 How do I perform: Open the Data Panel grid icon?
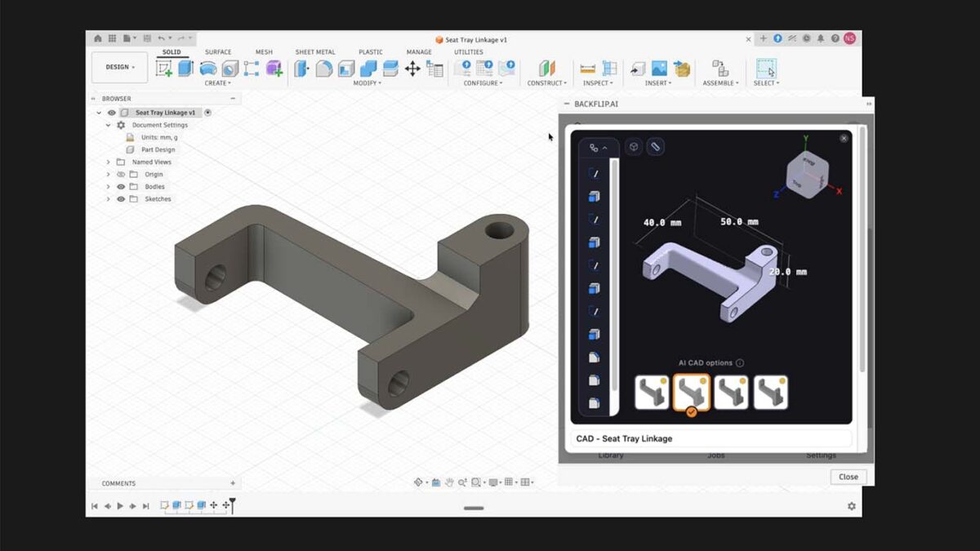point(114,38)
